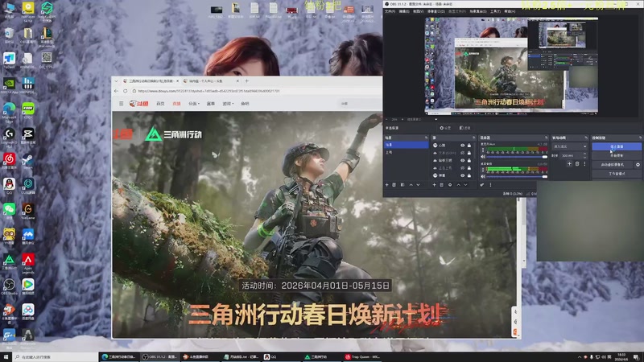Adjust the 麦克风/Aux volume slider
Image resolution: width=644 pixels, height=362 pixels.
click(x=517, y=157)
